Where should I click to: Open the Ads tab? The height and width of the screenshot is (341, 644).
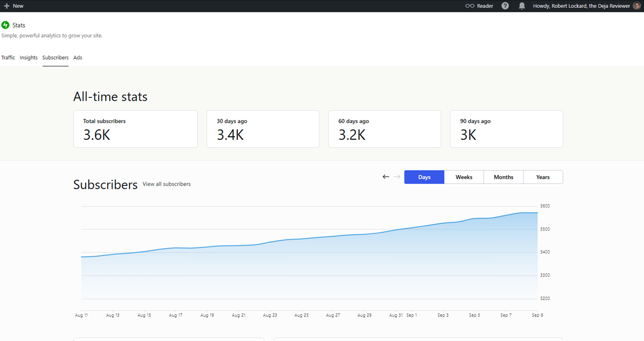click(x=78, y=58)
